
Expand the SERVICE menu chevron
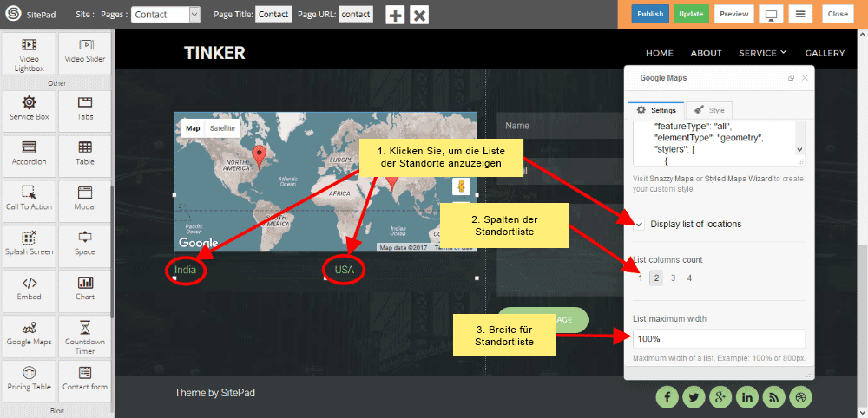pyautogui.click(x=784, y=53)
